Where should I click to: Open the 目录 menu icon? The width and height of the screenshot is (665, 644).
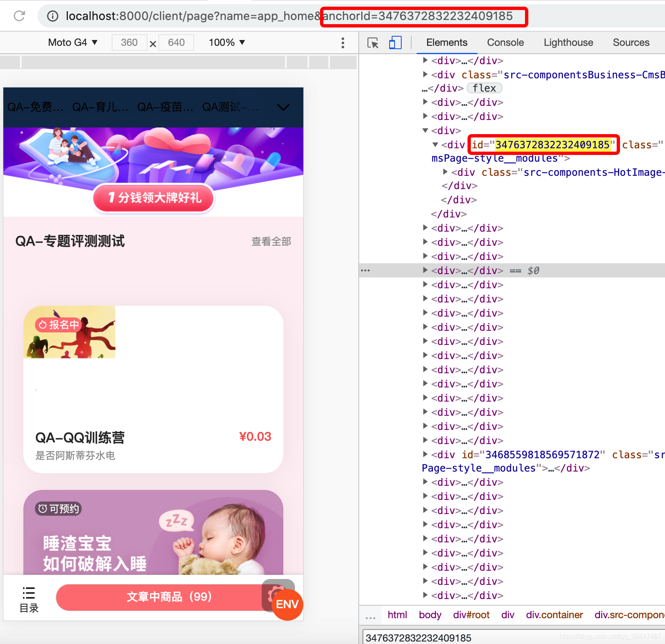pyautogui.click(x=29, y=599)
